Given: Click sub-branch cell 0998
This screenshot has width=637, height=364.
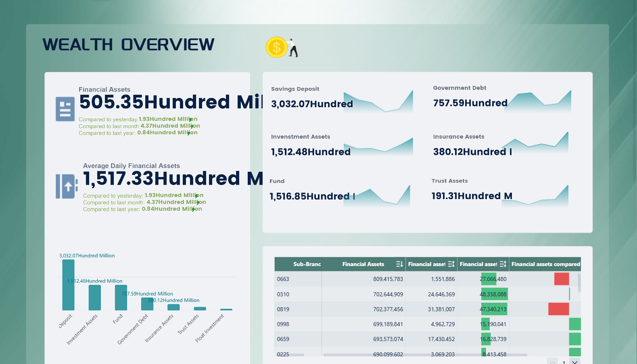Looking at the screenshot, I should click(x=298, y=324).
